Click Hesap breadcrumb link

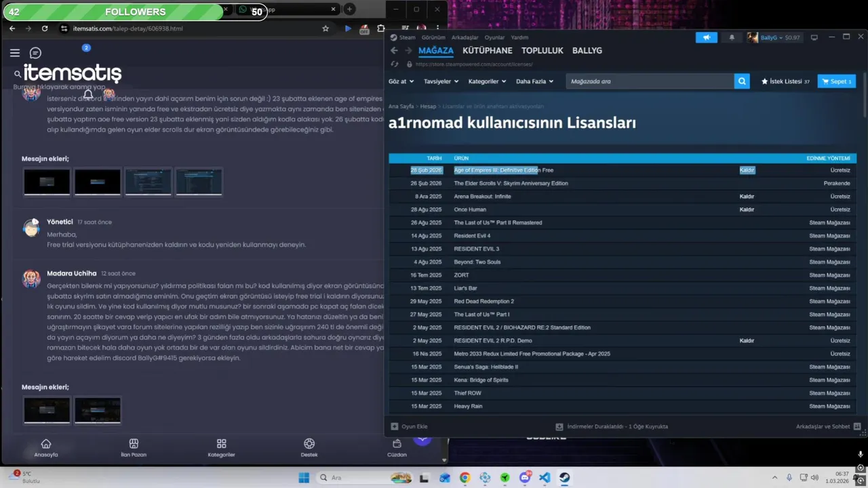pos(428,106)
